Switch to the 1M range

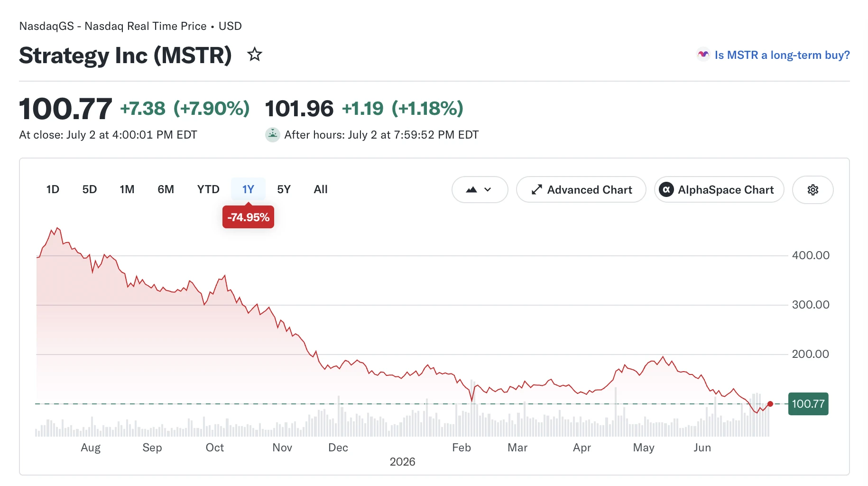coord(127,189)
